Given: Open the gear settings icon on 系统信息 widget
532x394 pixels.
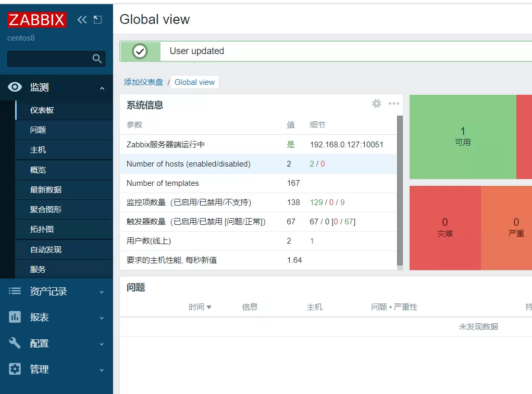Looking at the screenshot, I should click(376, 104).
